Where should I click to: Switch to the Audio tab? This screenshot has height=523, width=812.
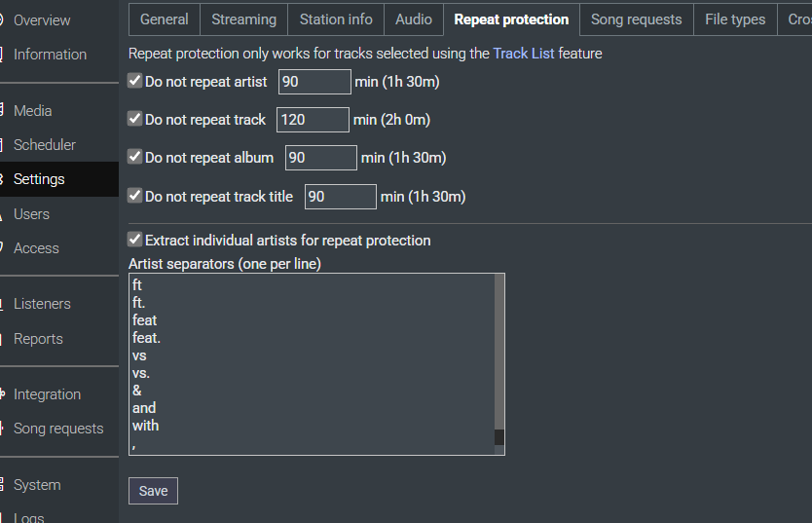point(414,19)
